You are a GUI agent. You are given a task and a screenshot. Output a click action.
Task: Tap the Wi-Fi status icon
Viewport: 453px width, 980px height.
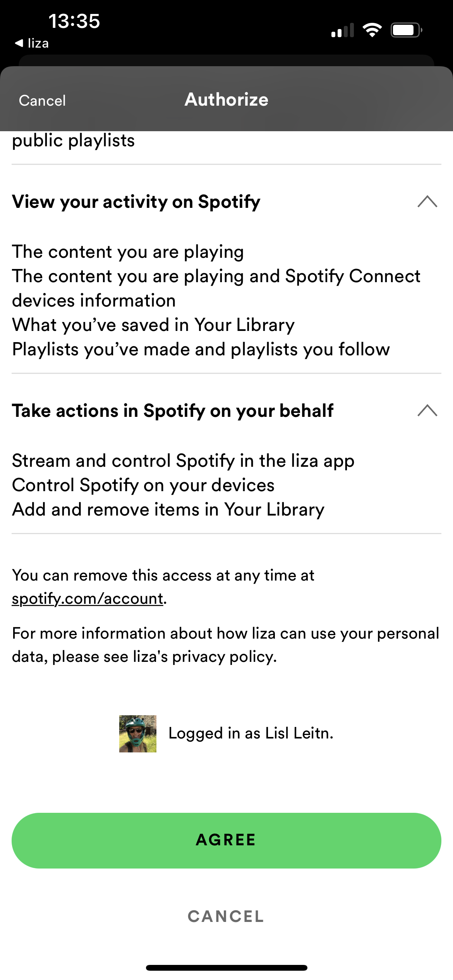[x=372, y=30]
